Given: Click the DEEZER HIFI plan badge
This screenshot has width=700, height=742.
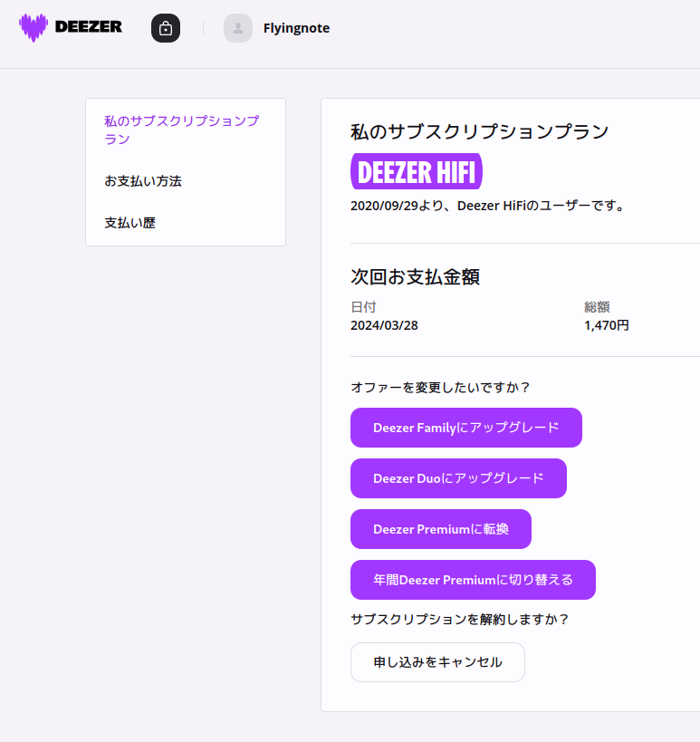Looking at the screenshot, I should pyautogui.click(x=417, y=171).
